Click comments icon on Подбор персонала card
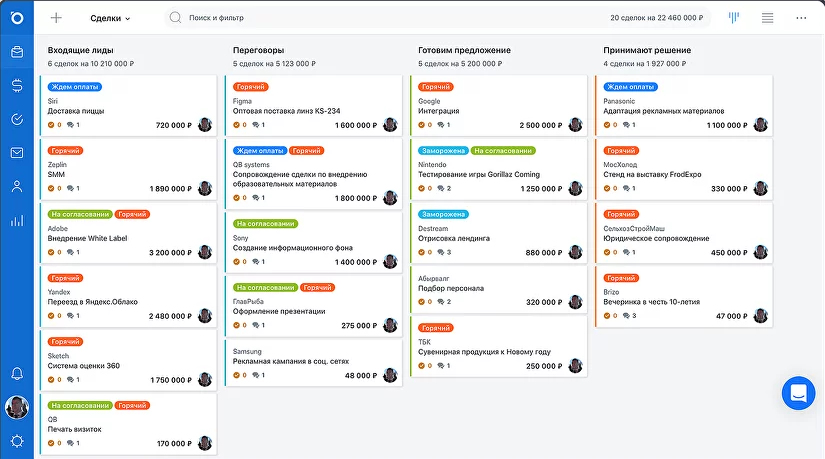Image resolution: width=825 pixels, height=459 pixels. tap(440, 302)
